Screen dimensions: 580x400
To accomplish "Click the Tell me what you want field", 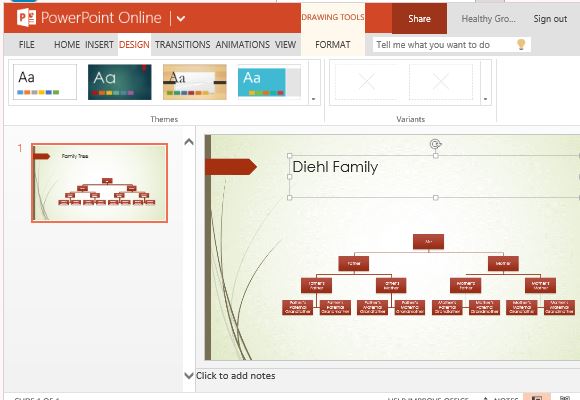I will click(444, 45).
